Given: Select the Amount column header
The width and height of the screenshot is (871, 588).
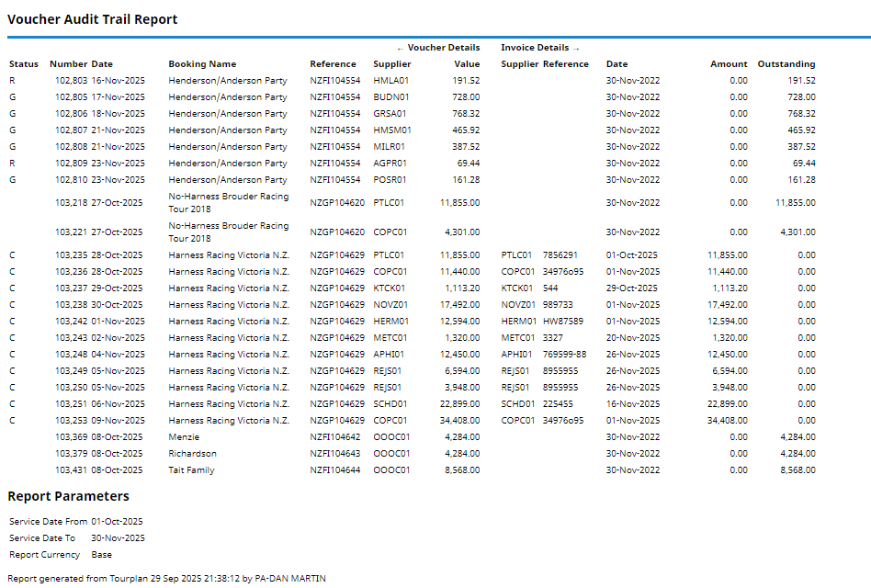Looking at the screenshot, I should click(729, 64).
